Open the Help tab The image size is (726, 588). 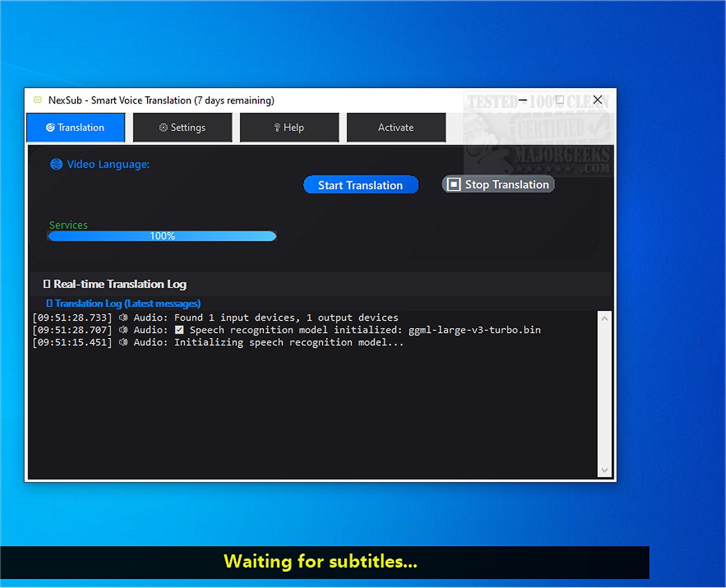[289, 128]
